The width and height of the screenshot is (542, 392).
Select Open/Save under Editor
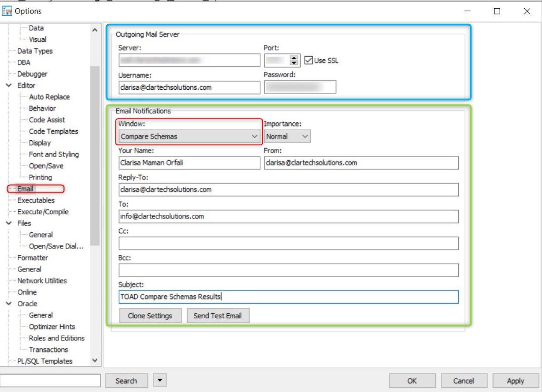(x=46, y=166)
